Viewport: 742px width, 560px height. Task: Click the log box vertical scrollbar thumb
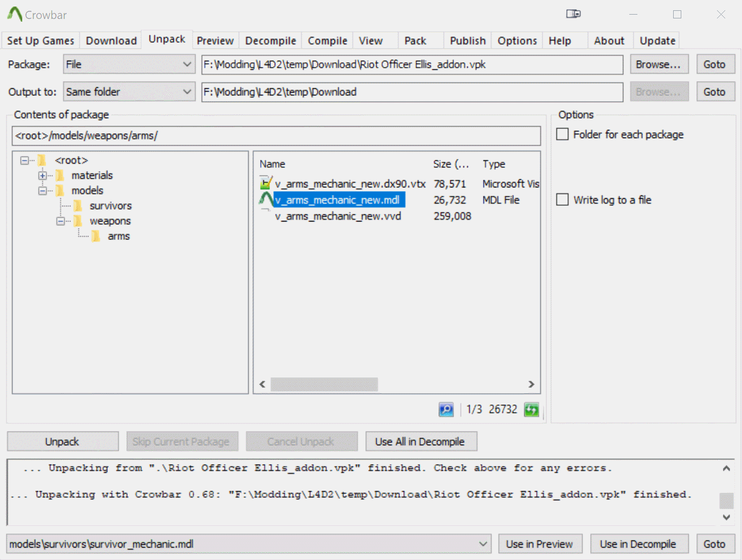(x=726, y=500)
